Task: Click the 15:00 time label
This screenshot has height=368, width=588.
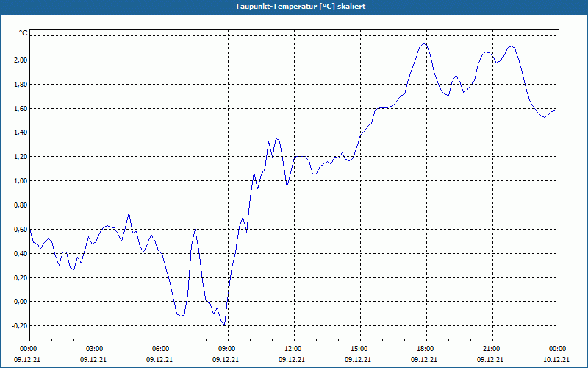Action: point(360,349)
